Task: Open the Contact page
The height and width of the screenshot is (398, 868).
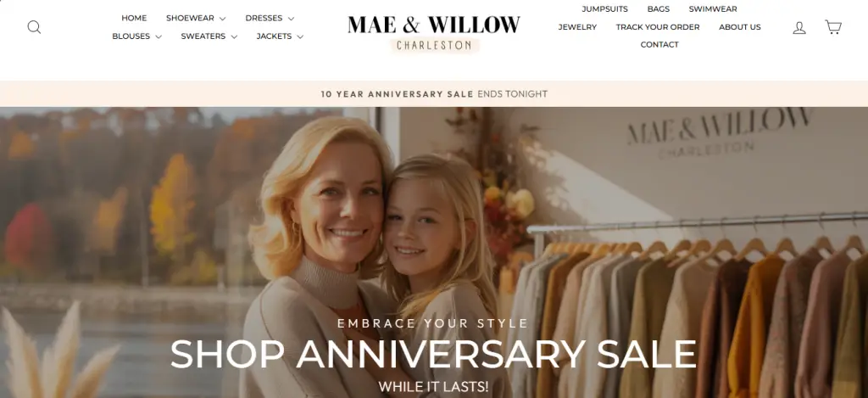Action: pyautogui.click(x=659, y=45)
